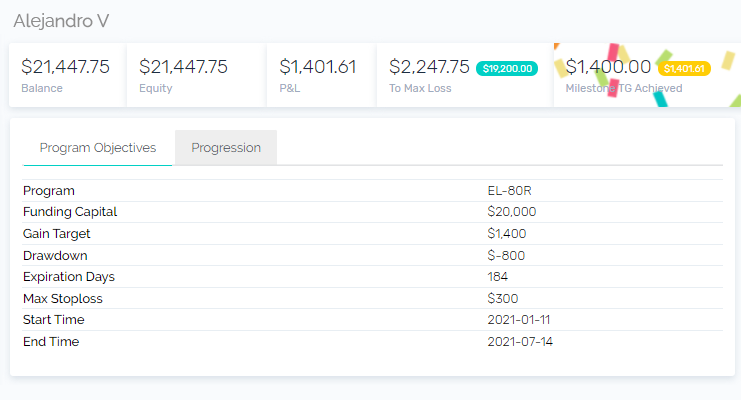Click the $1,400 gain target value
Screen dimensions: 741x400
[x=507, y=234]
